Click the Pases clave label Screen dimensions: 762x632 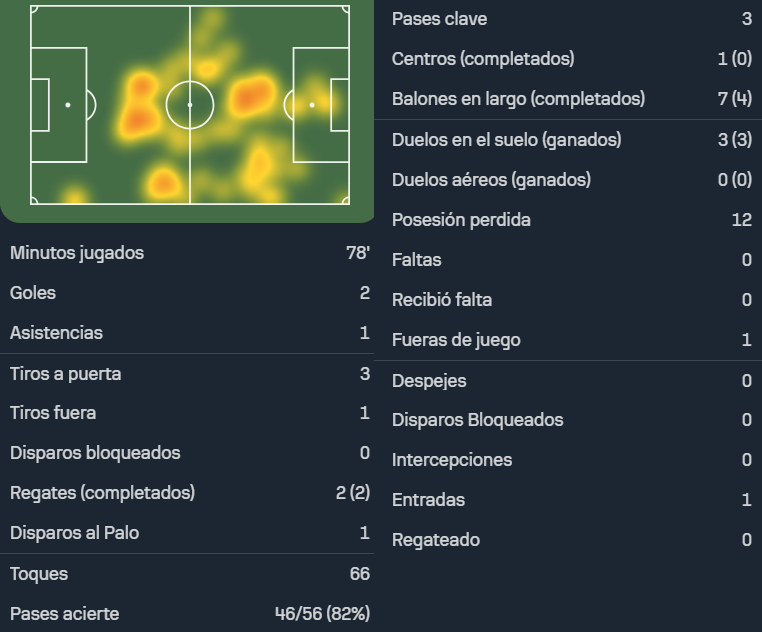click(439, 19)
